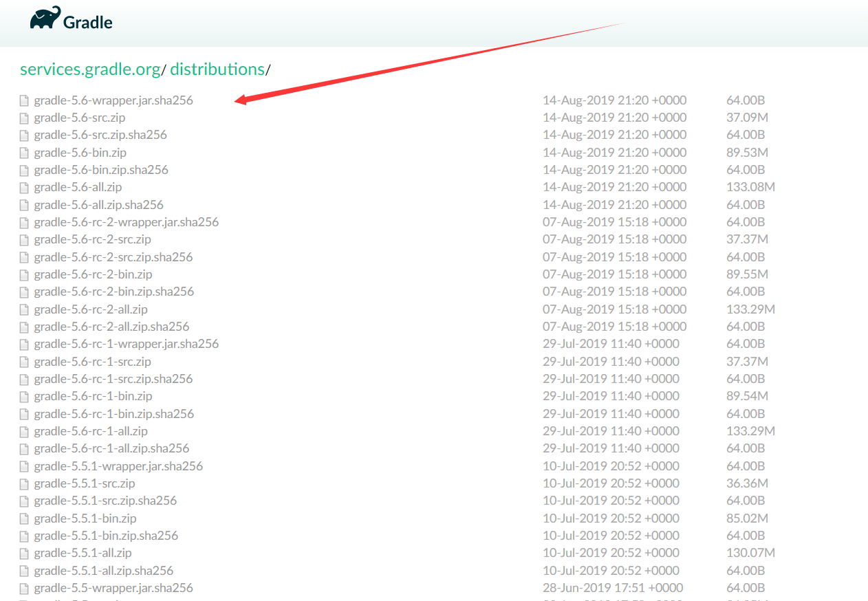Open the gradle-5.5.1-all.zip.sha256 link
Screen dimensions: 868x601
(104, 571)
